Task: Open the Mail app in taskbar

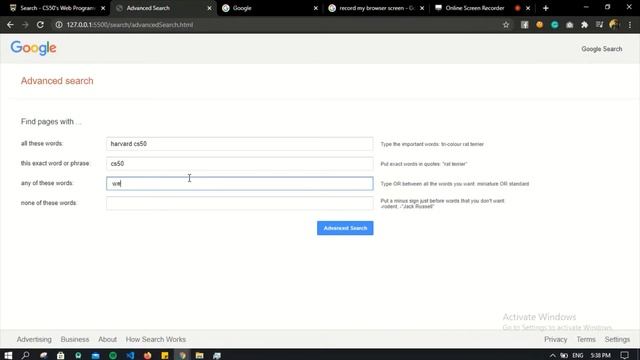Action: [96, 356]
